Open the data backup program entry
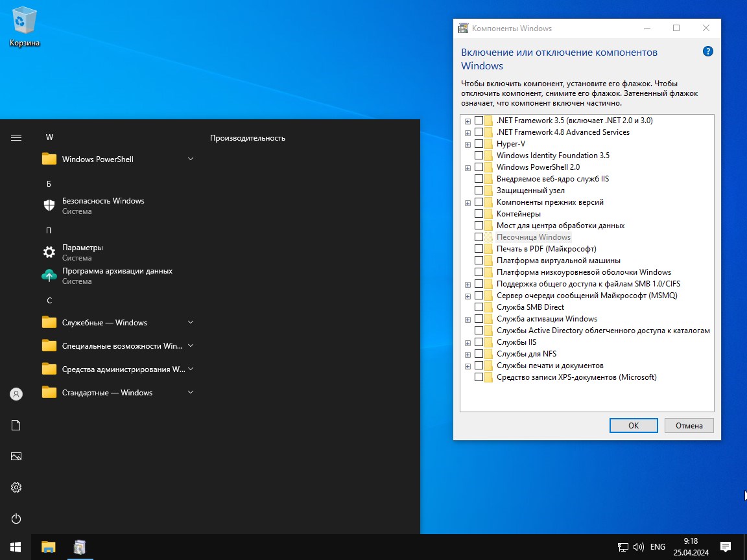 pyautogui.click(x=117, y=275)
